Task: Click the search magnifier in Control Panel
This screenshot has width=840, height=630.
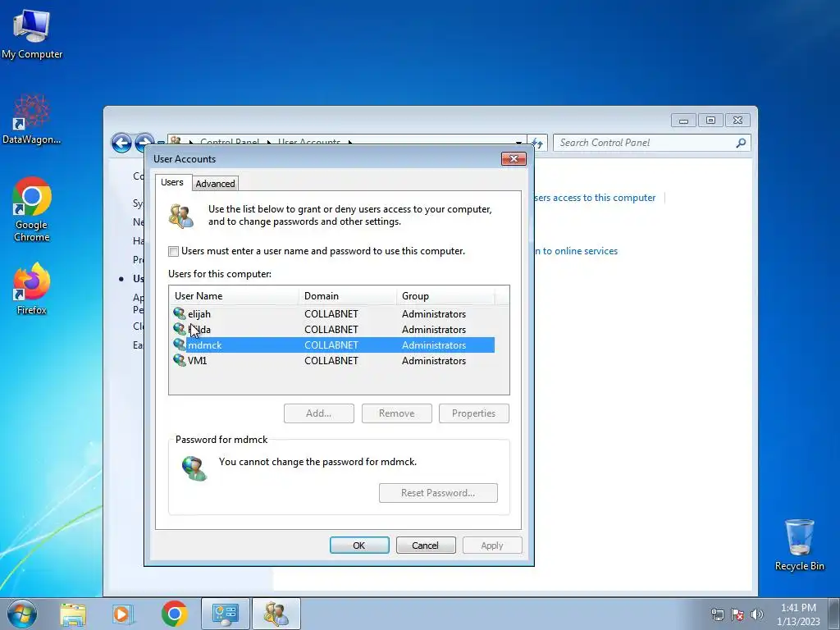Action: (741, 143)
